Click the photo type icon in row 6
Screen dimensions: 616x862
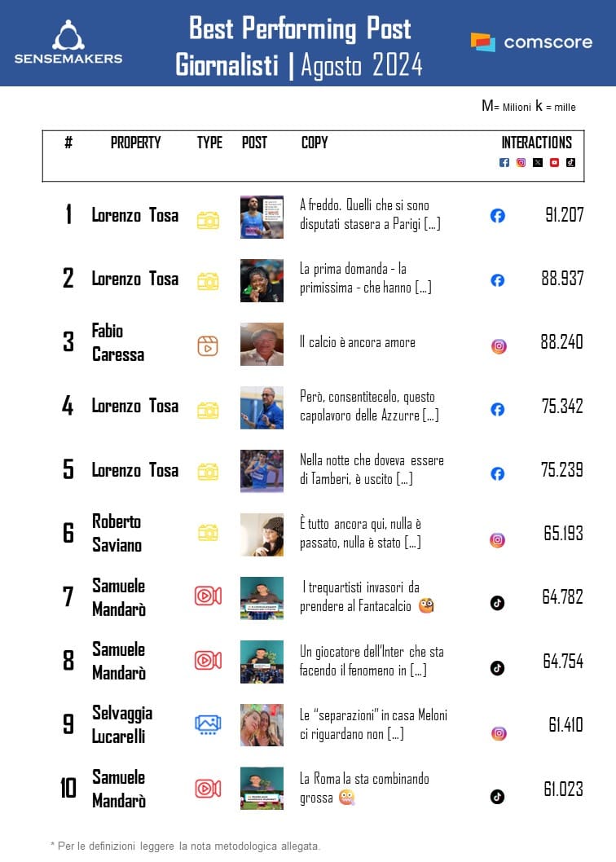pyautogui.click(x=208, y=533)
